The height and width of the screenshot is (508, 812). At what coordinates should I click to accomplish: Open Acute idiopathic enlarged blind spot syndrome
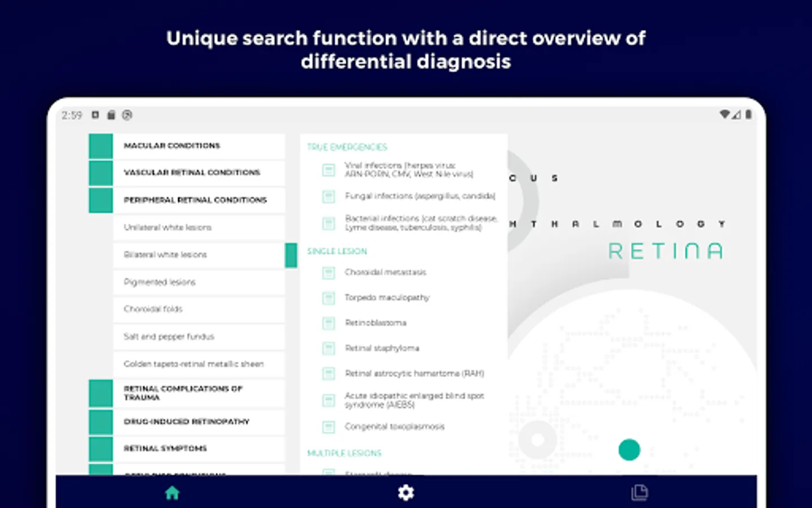pos(414,400)
